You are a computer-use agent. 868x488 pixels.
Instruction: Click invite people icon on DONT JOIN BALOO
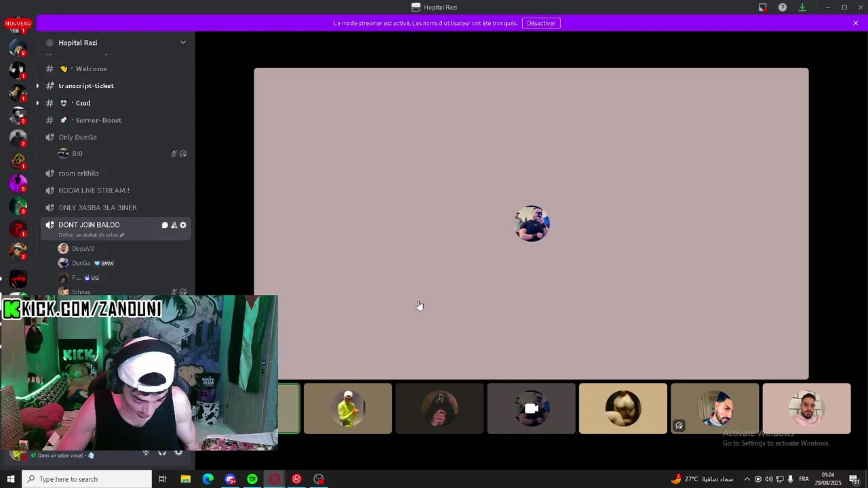tap(174, 225)
